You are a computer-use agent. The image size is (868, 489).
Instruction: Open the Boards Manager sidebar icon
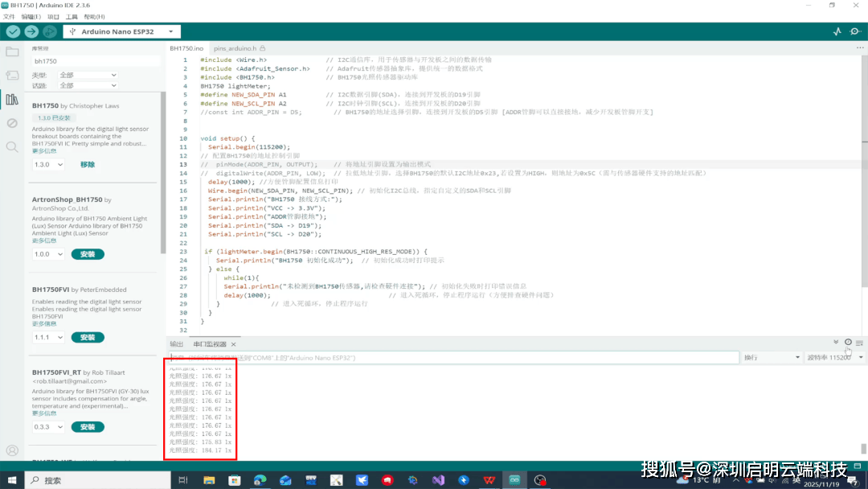coord(12,76)
